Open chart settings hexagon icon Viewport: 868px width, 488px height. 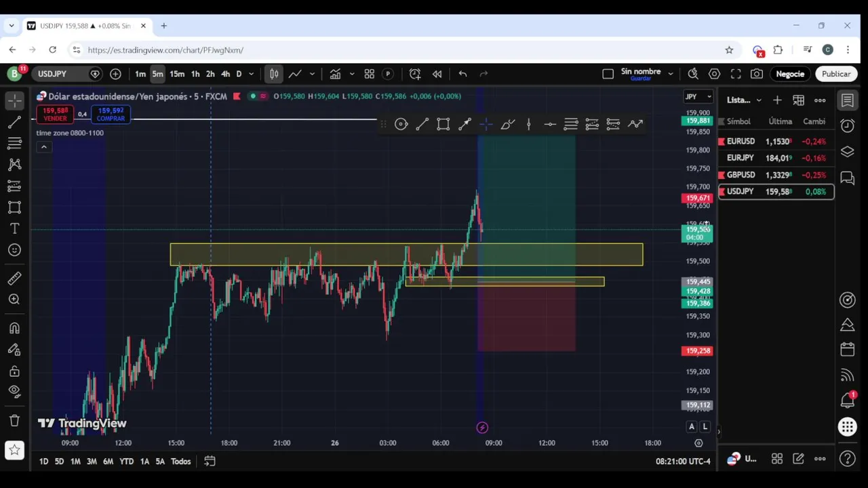pyautogui.click(x=714, y=74)
